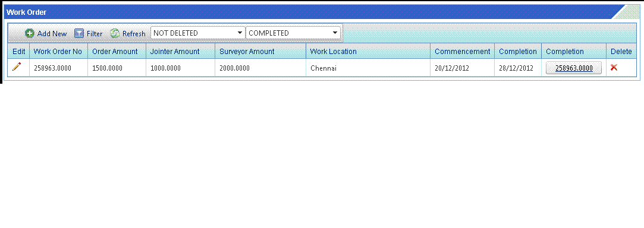Click the Filter label in the toolbar
This screenshot has height=228, width=644.
[x=95, y=34]
